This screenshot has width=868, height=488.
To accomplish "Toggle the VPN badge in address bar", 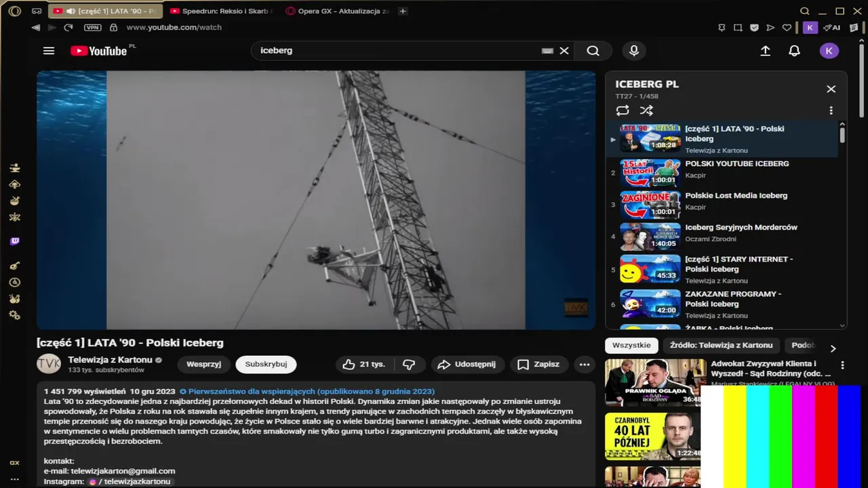I will pyautogui.click(x=92, y=28).
